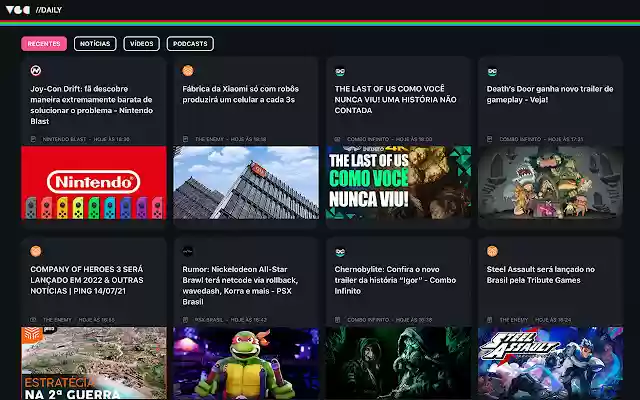Open the Fábrica da Xiaomi headline

point(240,94)
